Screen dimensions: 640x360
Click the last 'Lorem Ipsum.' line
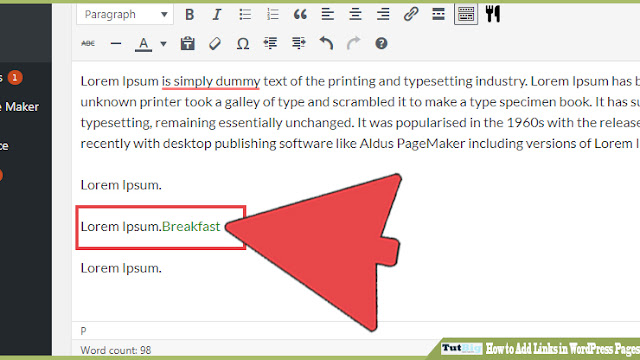(x=121, y=268)
